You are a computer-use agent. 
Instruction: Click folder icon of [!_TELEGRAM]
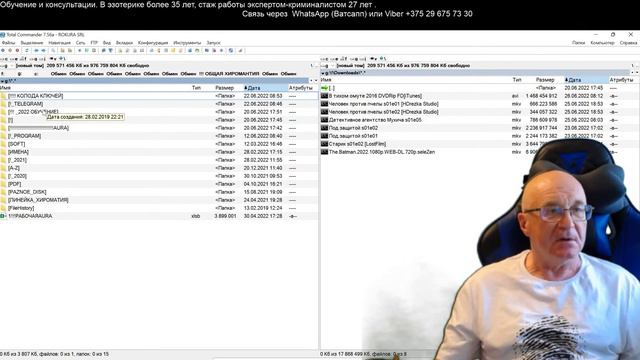point(4,104)
